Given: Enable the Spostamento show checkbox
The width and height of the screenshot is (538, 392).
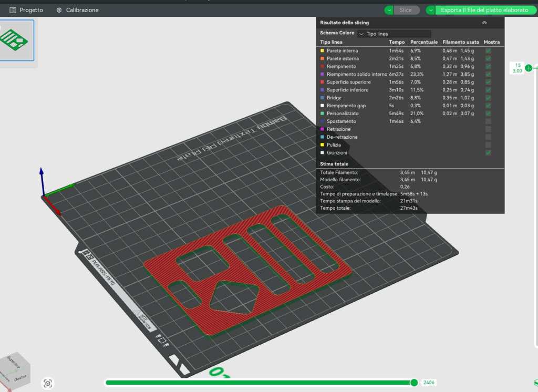Looking at the screenshot, I should coord(488,121).
